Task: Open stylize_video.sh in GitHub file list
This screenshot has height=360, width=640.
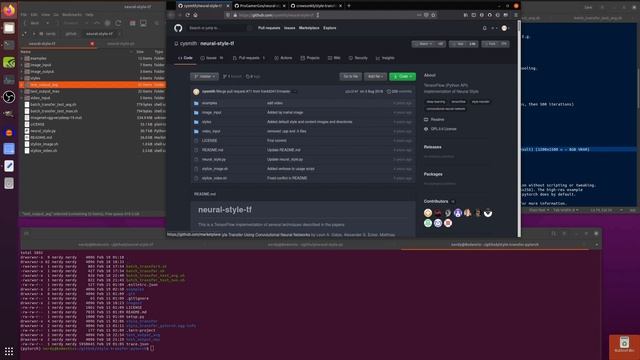Action: click(214, 178)
